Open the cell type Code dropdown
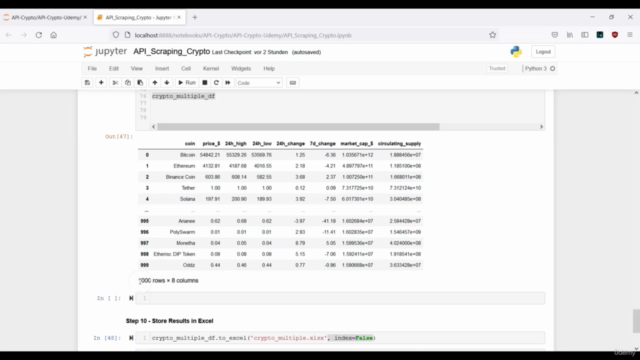Viewport: 640px width, 360px height. (x=259, y=83)
